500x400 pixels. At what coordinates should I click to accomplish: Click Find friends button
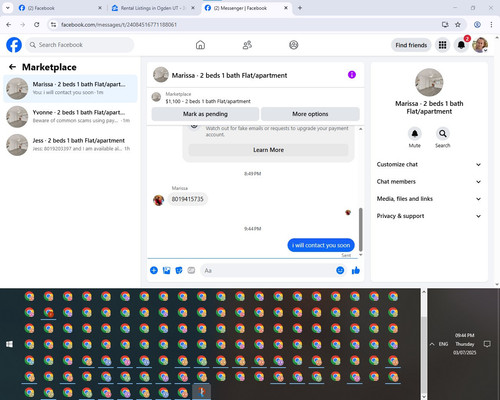[x=411, y=45]
